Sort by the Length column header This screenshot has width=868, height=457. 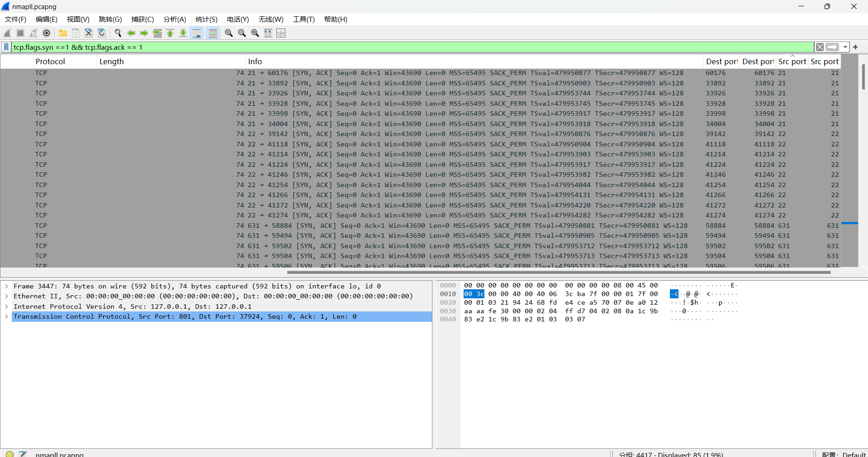click(x=171, y=61)
